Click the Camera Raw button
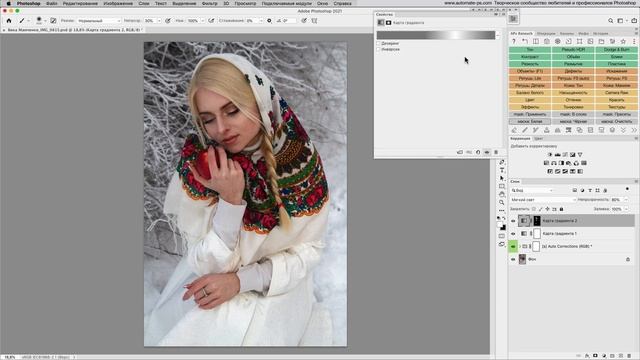This screenshot has height=360, width=640. [616, 93]
